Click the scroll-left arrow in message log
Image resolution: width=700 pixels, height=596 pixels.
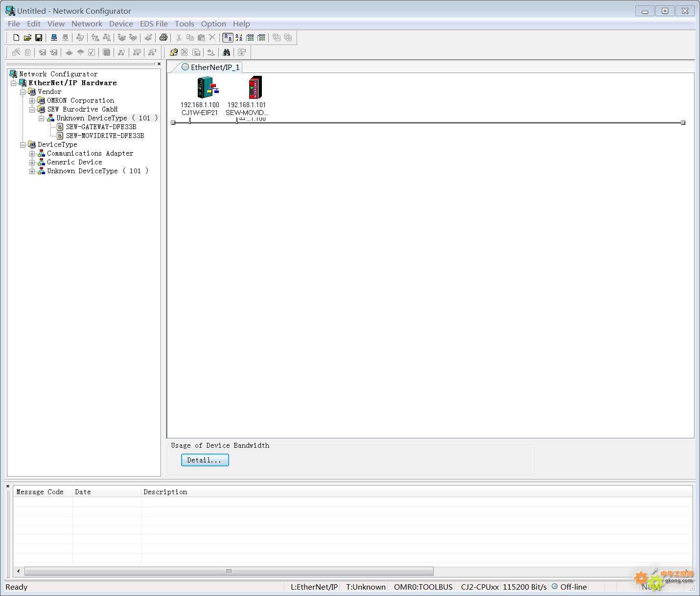click(19, 571)
